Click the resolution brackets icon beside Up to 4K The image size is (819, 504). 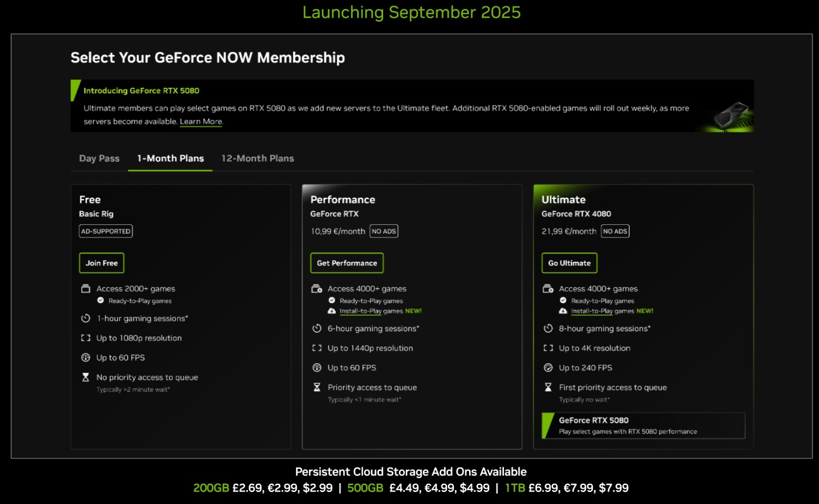[548, 348]
